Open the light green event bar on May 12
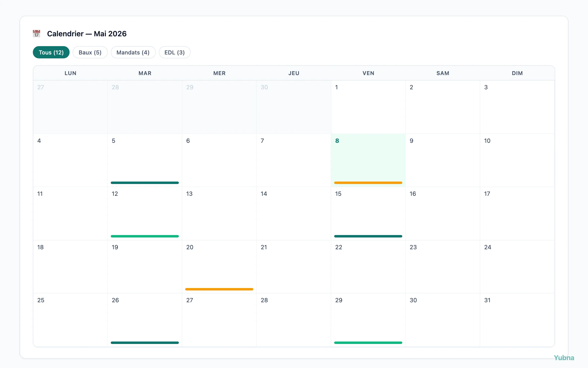588x368 pixels. 145,236
